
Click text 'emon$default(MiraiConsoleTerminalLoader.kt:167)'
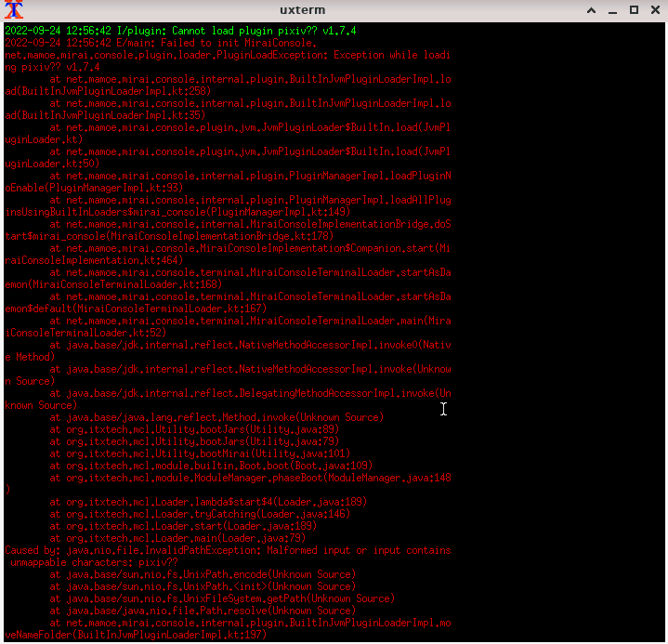pos(136,309)
